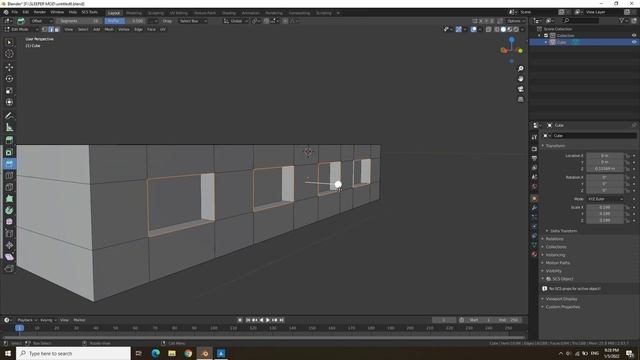640x360 pixels.
Task: Open the Keying timeline menu
Action: 48,320
